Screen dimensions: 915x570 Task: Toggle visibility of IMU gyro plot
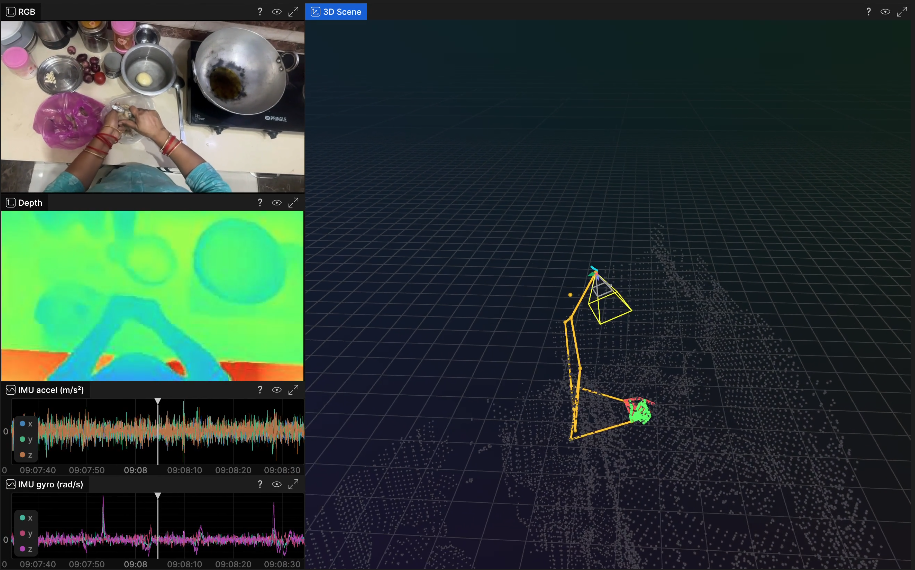(277, 484)
